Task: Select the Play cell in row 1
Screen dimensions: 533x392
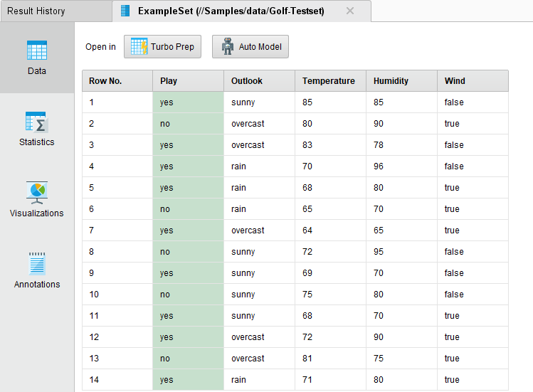Action: (x=188, y=102)
